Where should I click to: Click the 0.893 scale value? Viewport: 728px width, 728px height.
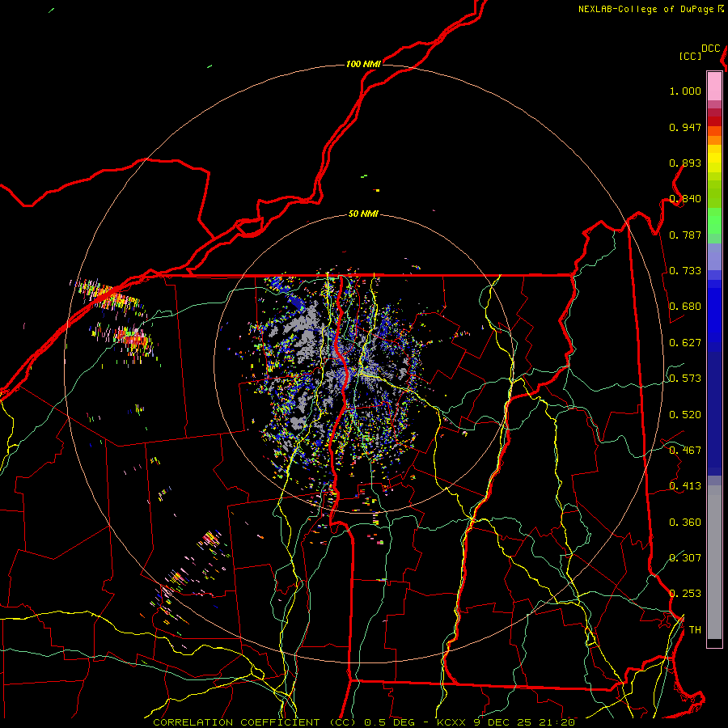(x=685, y=163)
